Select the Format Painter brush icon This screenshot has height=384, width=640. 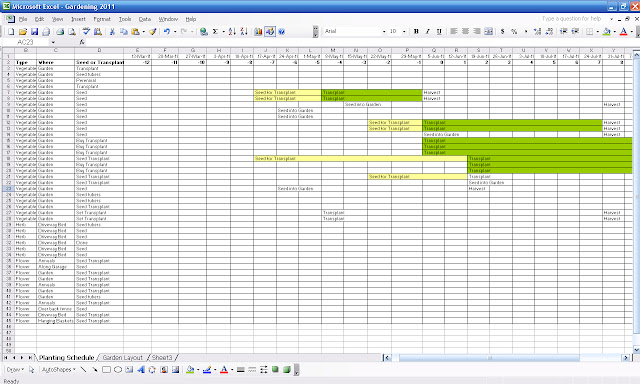(x=153, y=31)
